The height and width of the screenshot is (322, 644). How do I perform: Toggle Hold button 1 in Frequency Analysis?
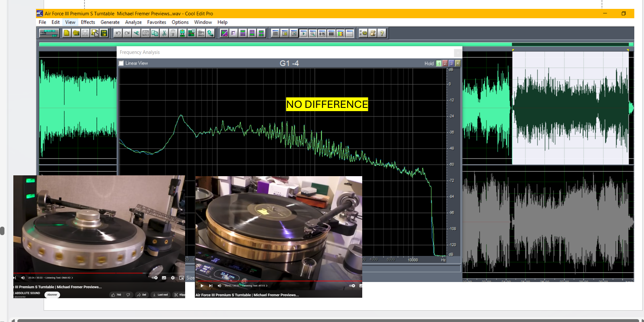(439, 63)
